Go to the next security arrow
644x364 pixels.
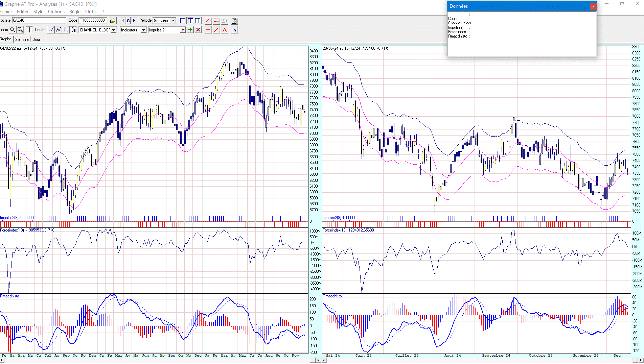[134, 21]
